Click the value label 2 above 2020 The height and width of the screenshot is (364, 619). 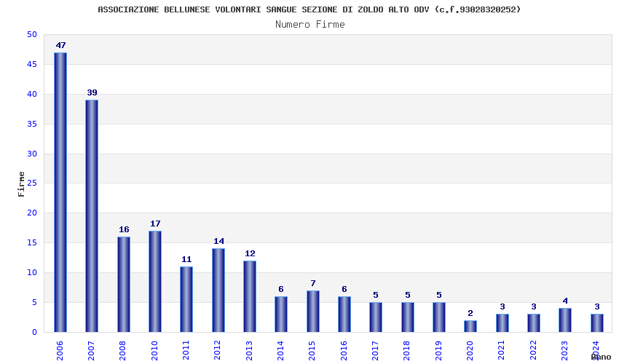[x=470, y=313]
